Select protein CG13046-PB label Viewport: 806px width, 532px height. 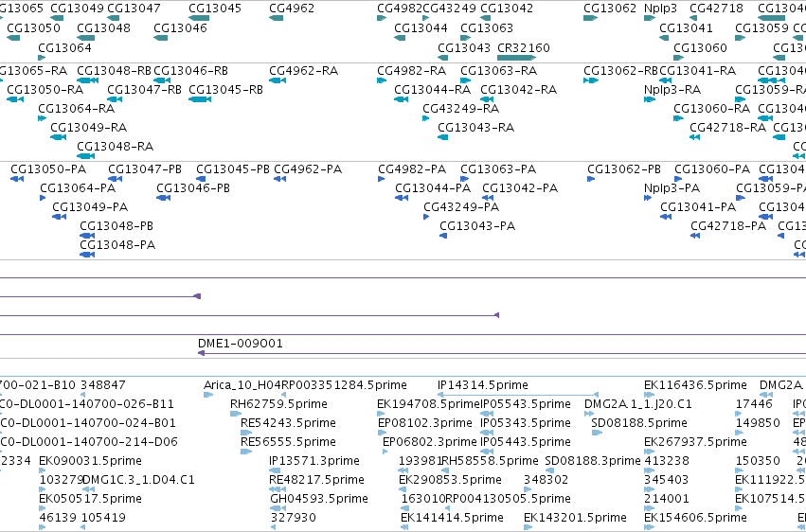193,188
